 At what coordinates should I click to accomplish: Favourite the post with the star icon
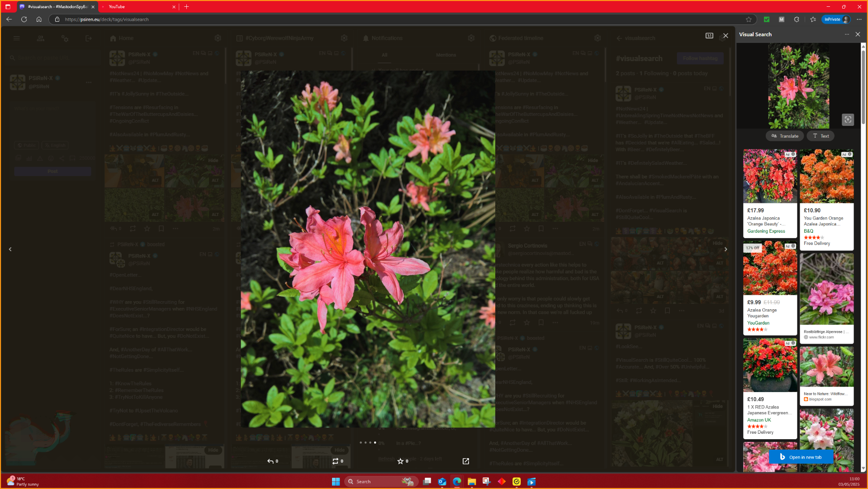(x=402, y=461)
